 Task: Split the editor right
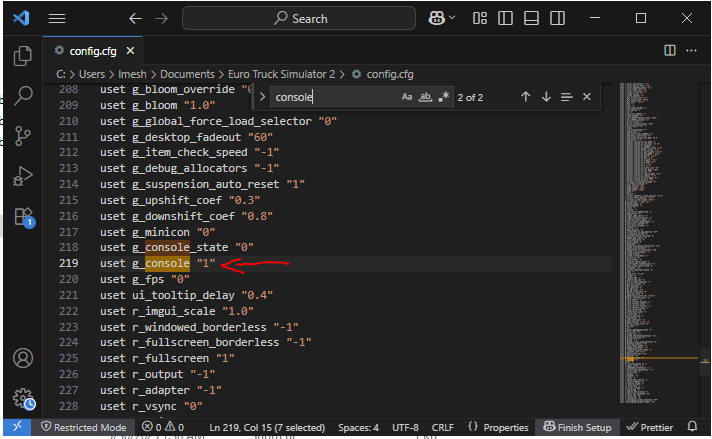[x=670, y=50]
